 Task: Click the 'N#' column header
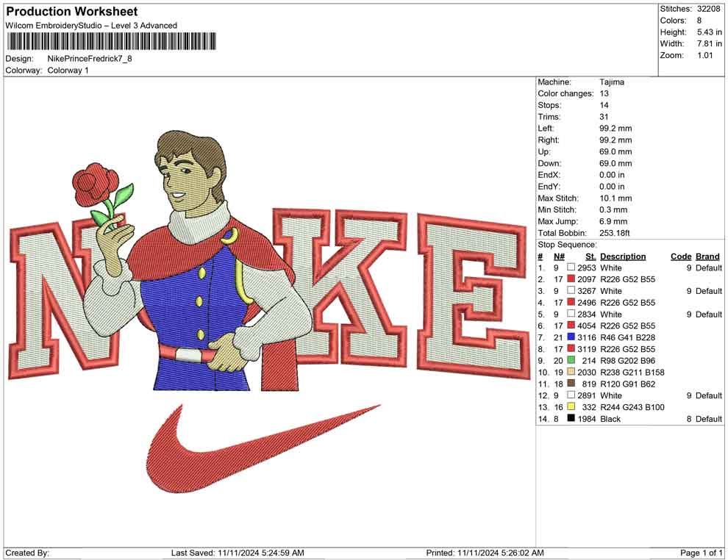[559, 256]
